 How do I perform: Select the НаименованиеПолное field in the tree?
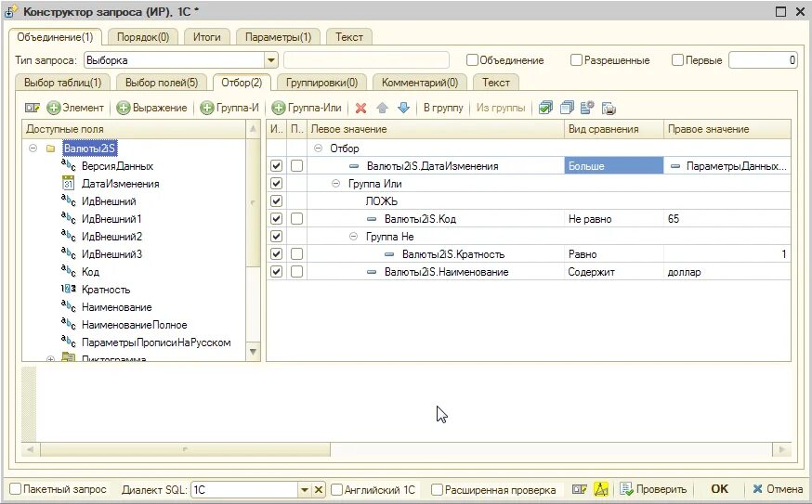pyautogui.click(x=134, y=325)
